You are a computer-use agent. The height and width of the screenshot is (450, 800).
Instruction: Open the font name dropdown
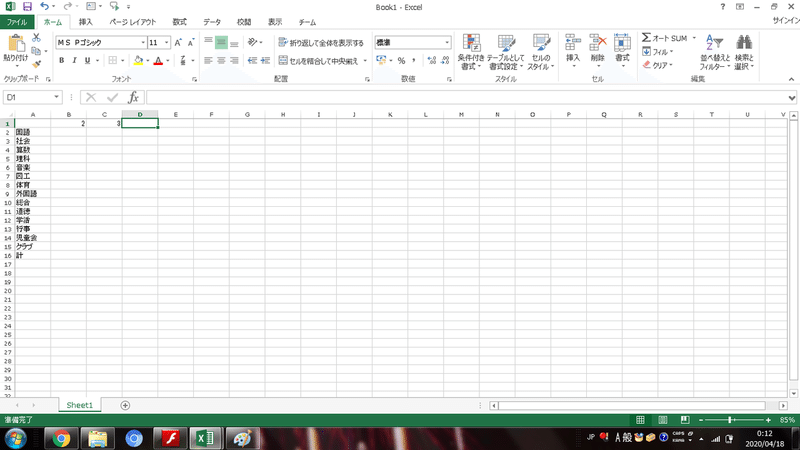(x=143, y=42)
